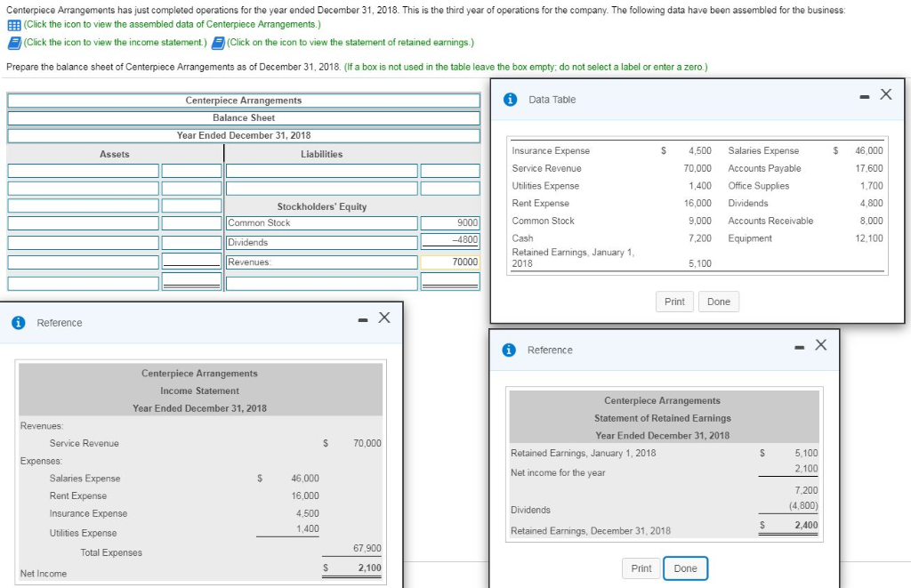
Task: Minimize the Data Table window
Action: [865, 97]
